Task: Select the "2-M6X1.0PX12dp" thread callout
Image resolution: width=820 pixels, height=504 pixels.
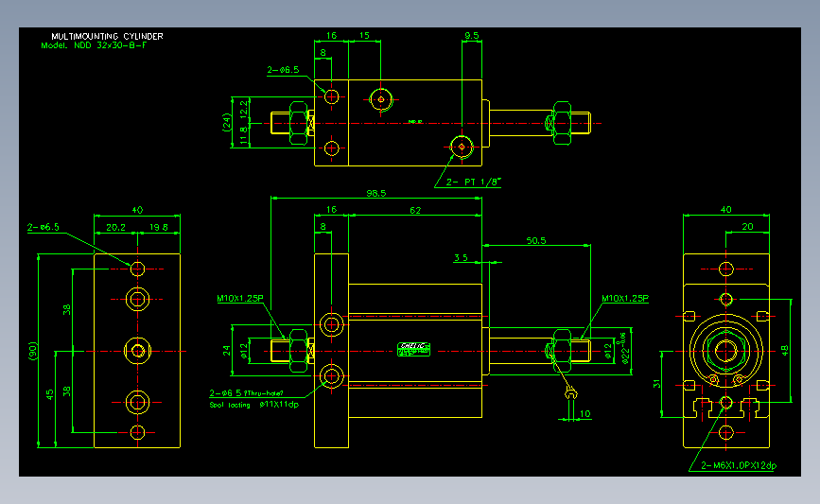Action: click(x=739, y=465)
